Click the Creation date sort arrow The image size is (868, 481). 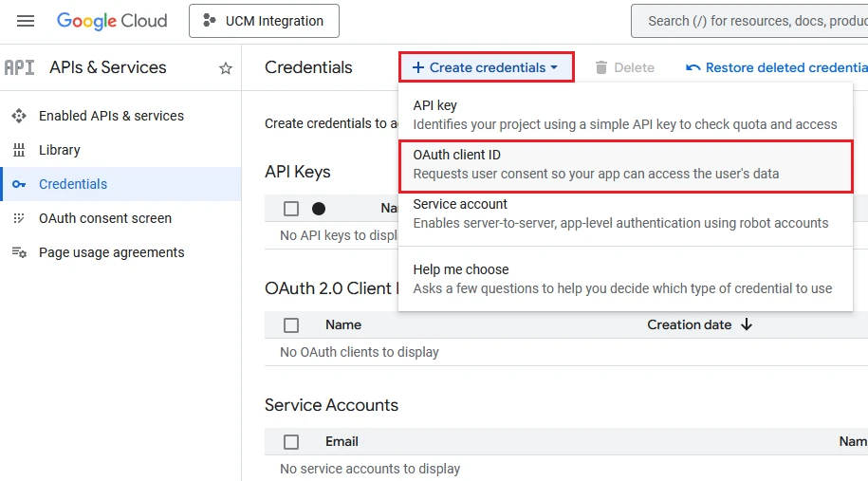click(747, 324)
